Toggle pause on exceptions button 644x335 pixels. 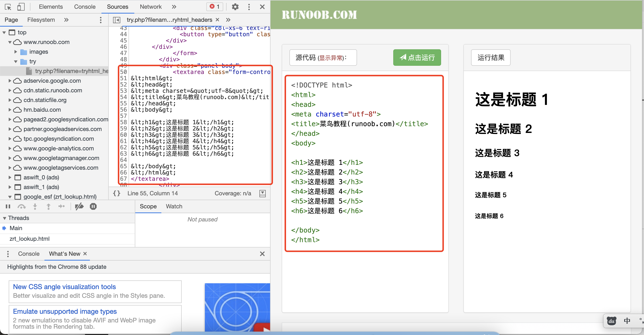[93, 206]
